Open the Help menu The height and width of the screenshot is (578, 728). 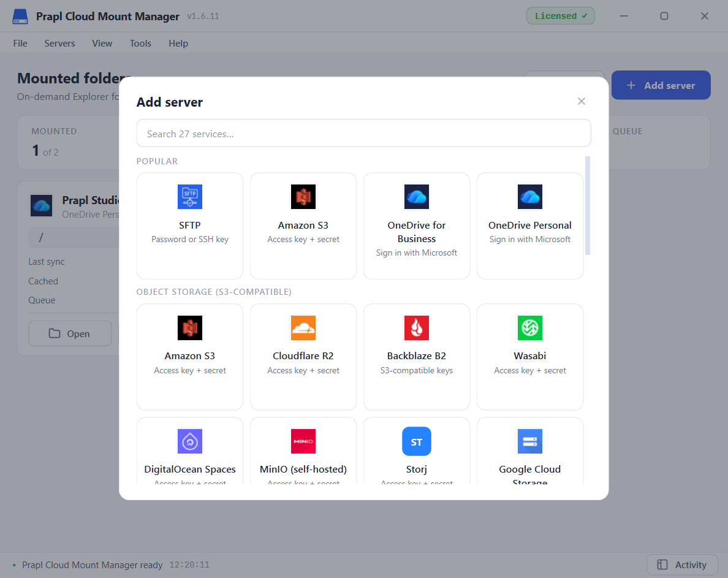pos(178,43)
